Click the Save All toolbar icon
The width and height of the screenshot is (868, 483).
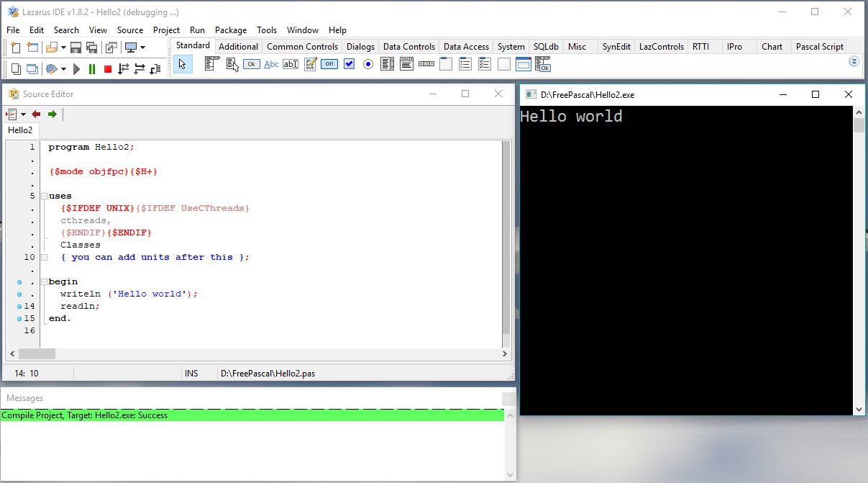coord(92,48)
